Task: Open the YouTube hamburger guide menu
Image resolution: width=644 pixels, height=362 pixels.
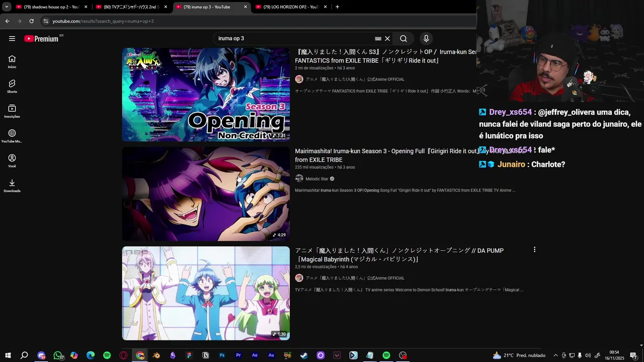Action: (x=12, y=39)
